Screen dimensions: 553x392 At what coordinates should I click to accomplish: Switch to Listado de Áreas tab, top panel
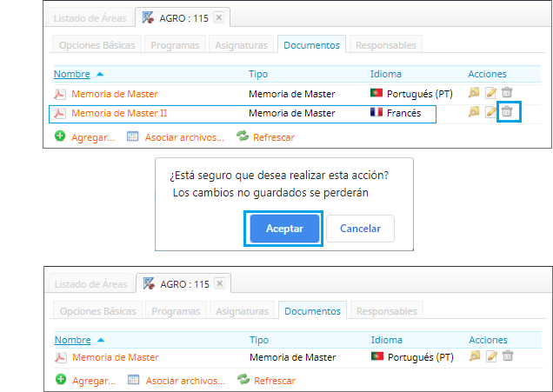click(90, 18)
